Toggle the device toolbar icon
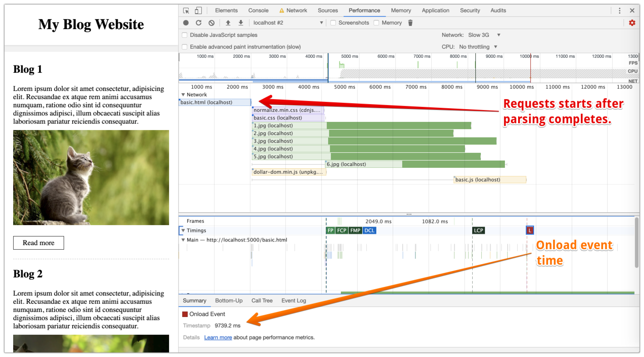The height and width of the screenshot is (357, 644). pyautogui.click(x=198, y=10)
